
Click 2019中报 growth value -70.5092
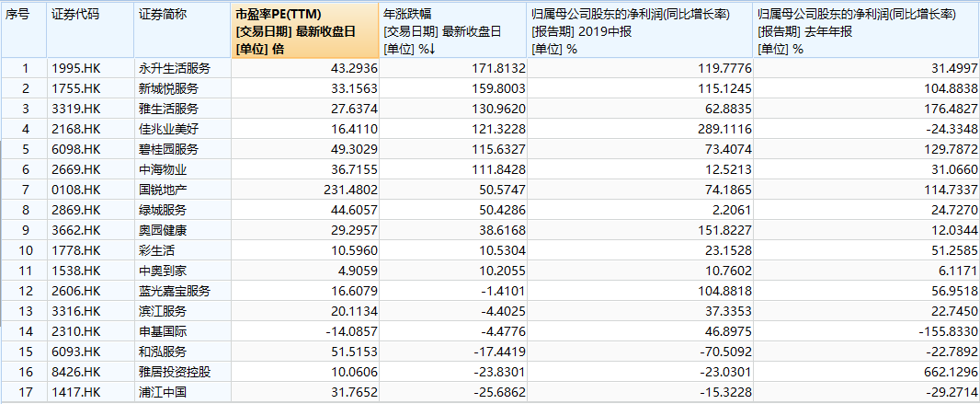click(x=728, y=352)
